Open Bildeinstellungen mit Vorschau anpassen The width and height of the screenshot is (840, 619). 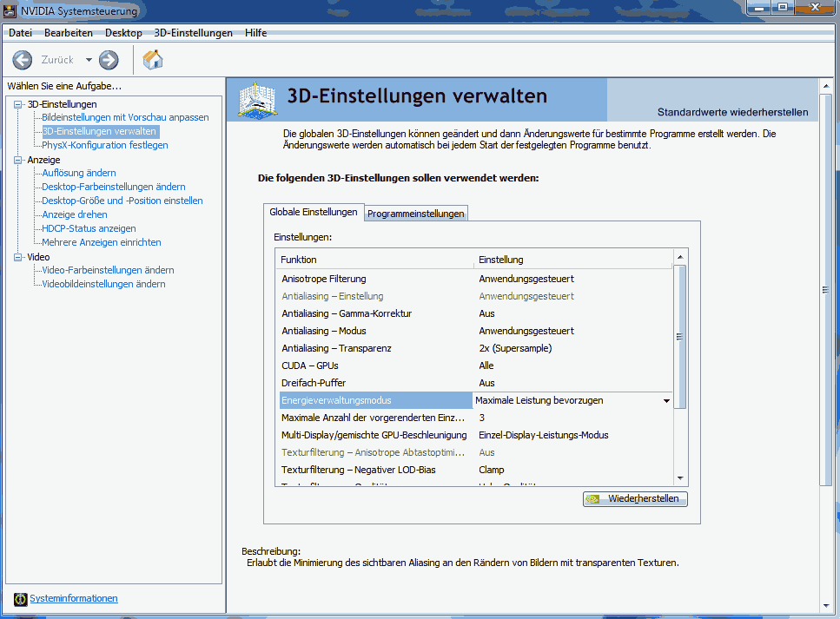pyautogui.click(x=125, y=117)
